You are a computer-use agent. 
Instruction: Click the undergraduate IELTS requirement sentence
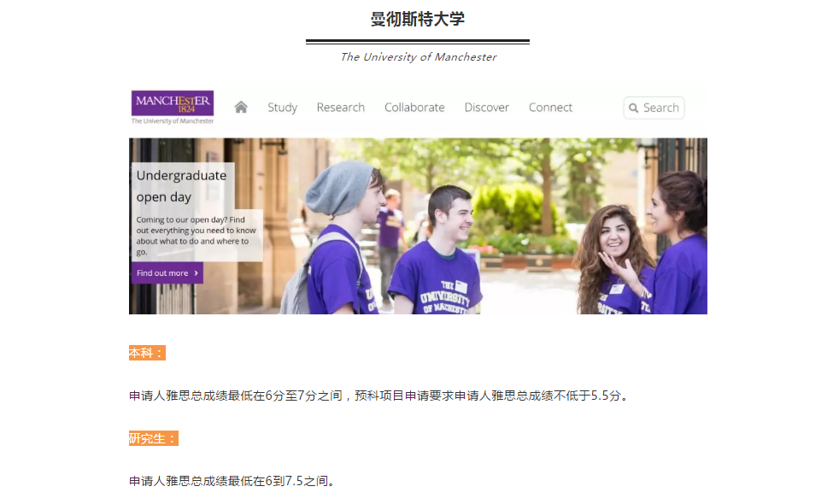click(x=380, y=396)
